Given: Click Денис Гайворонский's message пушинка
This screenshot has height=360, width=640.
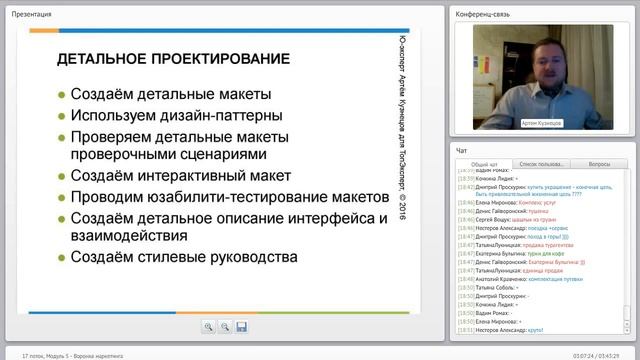Looking at the screenshot, I should pos(503,211).
